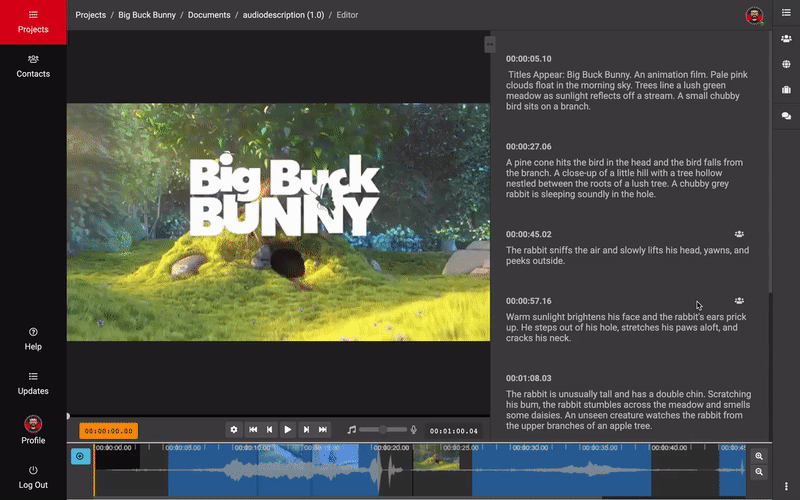Zoom in on the timeline waveform

(x=759, y=456)
